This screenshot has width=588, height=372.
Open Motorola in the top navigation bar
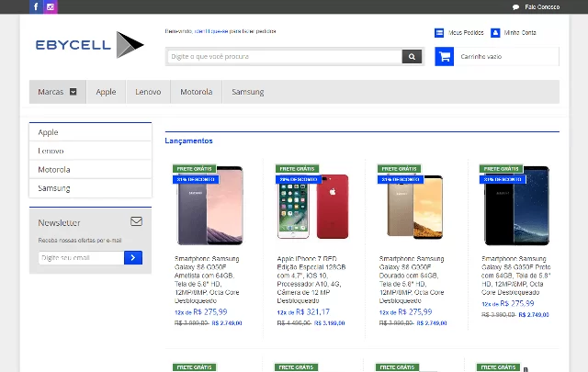(x=196, y=92)
